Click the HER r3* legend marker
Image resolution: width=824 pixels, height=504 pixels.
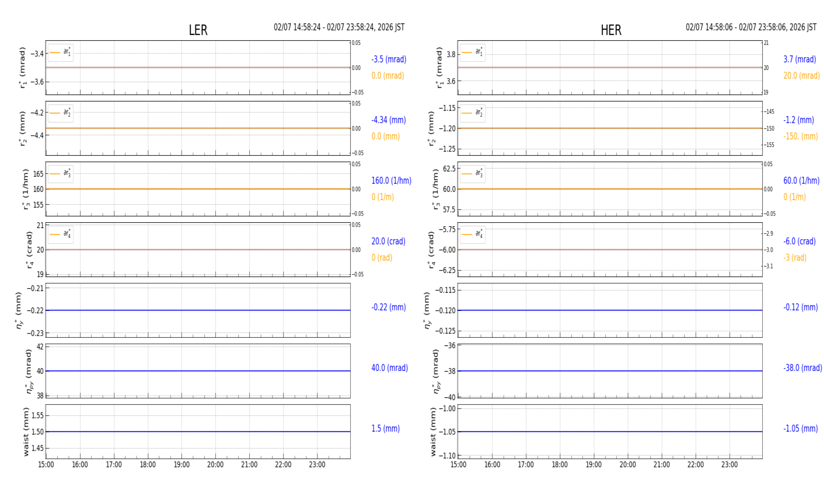point(467,174)
